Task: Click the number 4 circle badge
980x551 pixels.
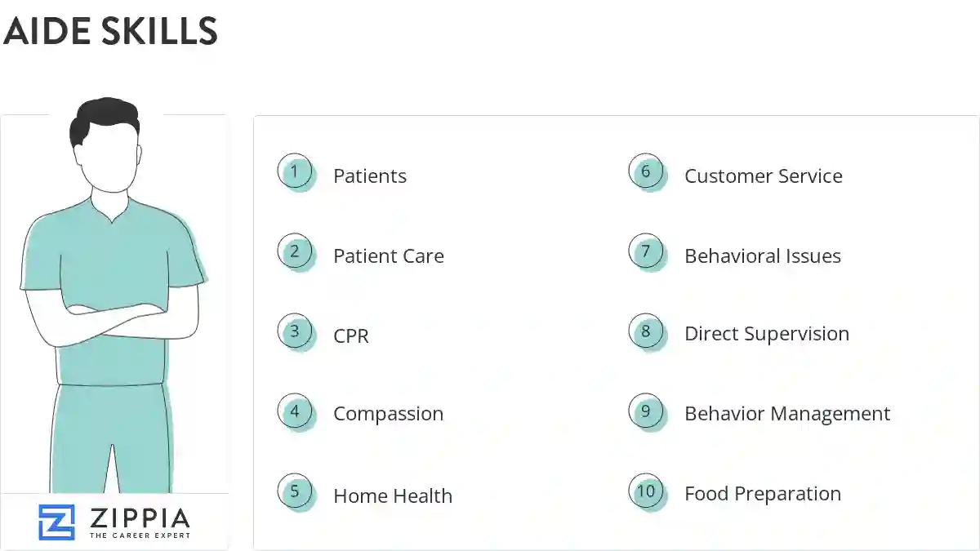Action: [x=295, y=411]
